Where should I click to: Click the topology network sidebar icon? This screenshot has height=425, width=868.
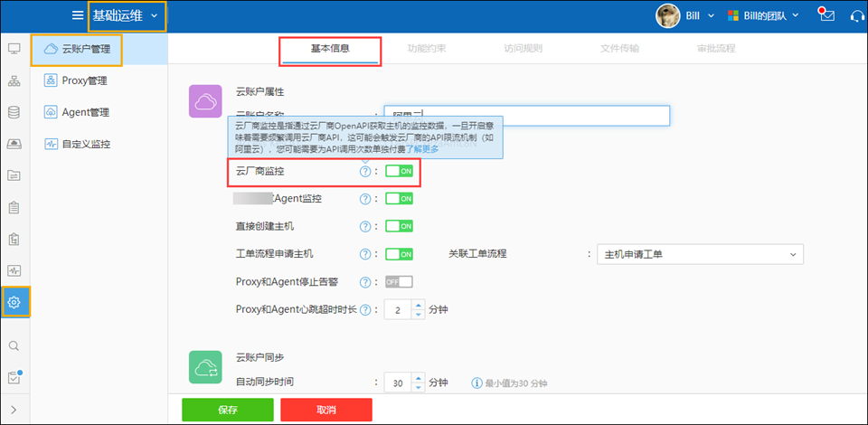click(14, 81)
